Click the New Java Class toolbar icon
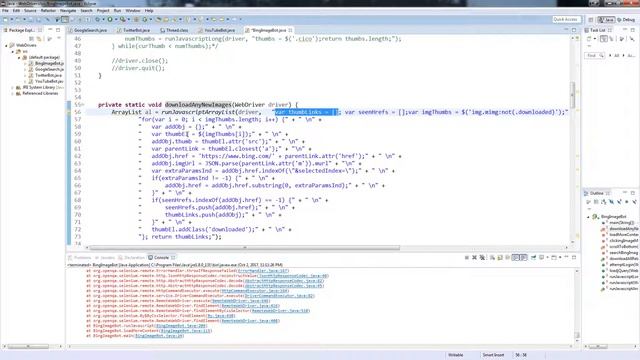Viewport: 640px width, 360px height. click(x=145, y=19)
